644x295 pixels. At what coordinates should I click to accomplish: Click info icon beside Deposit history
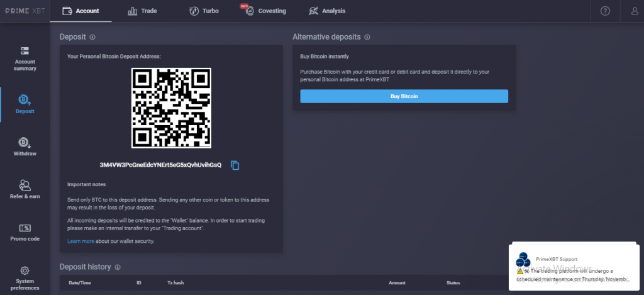coord(118,267)
